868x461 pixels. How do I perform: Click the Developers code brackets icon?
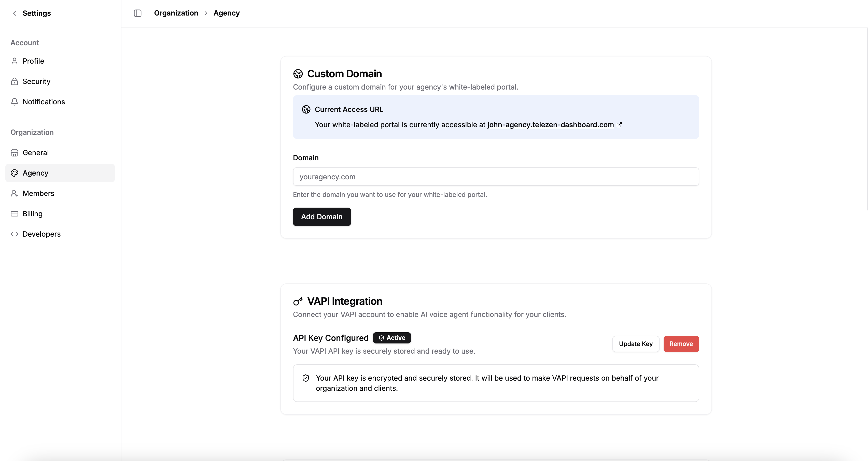[15, 234]
